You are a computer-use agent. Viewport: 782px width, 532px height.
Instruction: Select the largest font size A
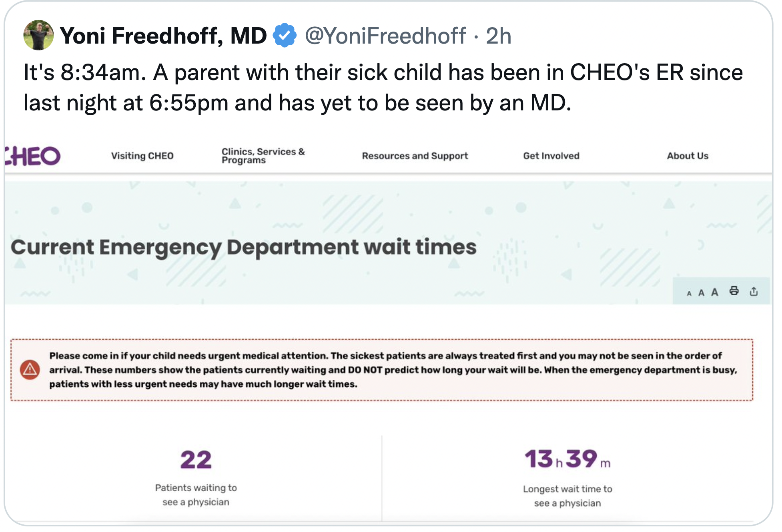714,292
